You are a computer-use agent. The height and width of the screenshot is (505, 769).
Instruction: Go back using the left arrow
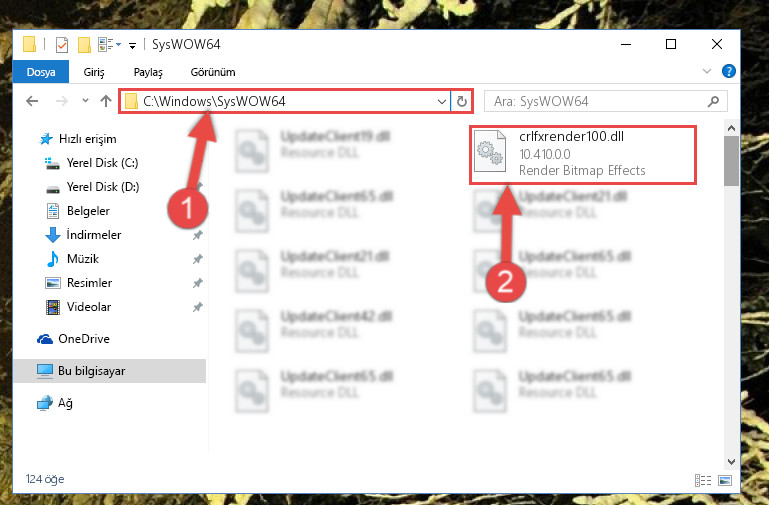32,101
